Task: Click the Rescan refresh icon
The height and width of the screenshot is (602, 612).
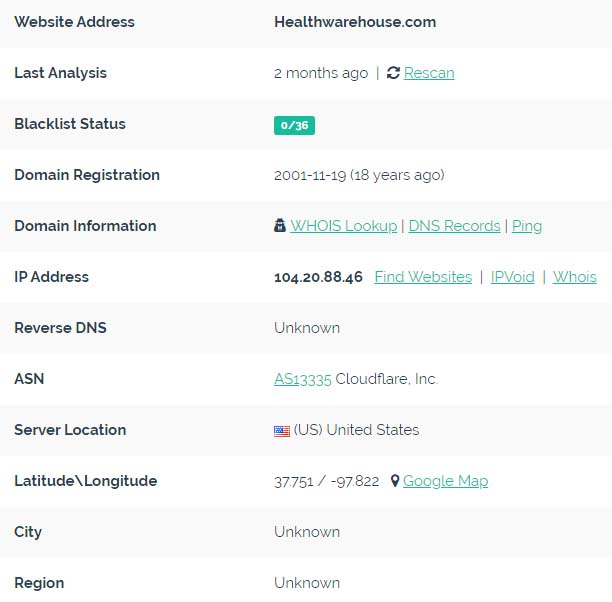Action: point(393,73)
